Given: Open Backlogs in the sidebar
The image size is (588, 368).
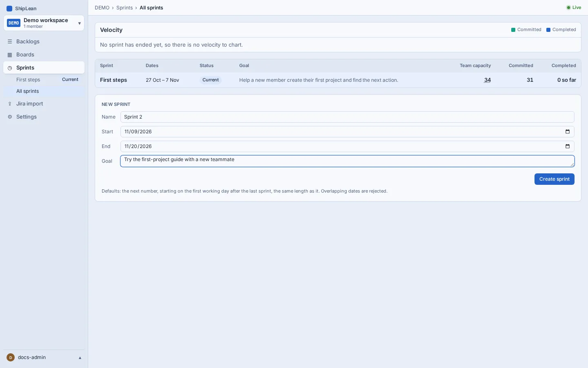Looking at the screenshot, I should click(x=44, y=42).
